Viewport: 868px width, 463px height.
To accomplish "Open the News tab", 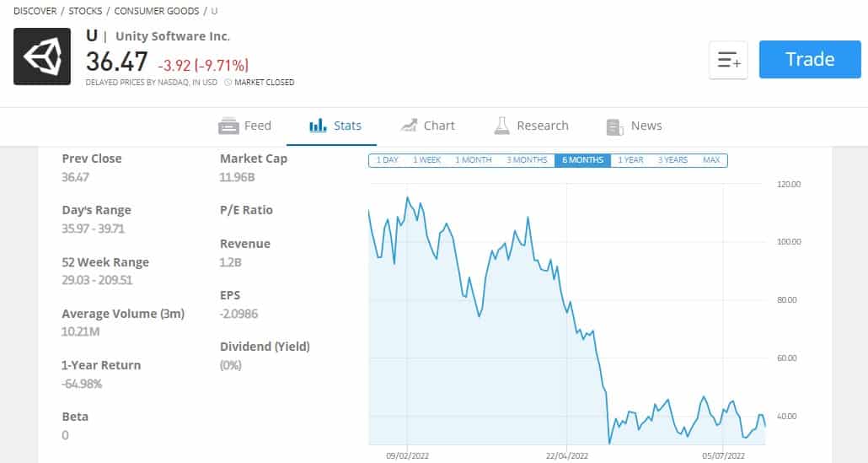I will click(x=634, y=126).
